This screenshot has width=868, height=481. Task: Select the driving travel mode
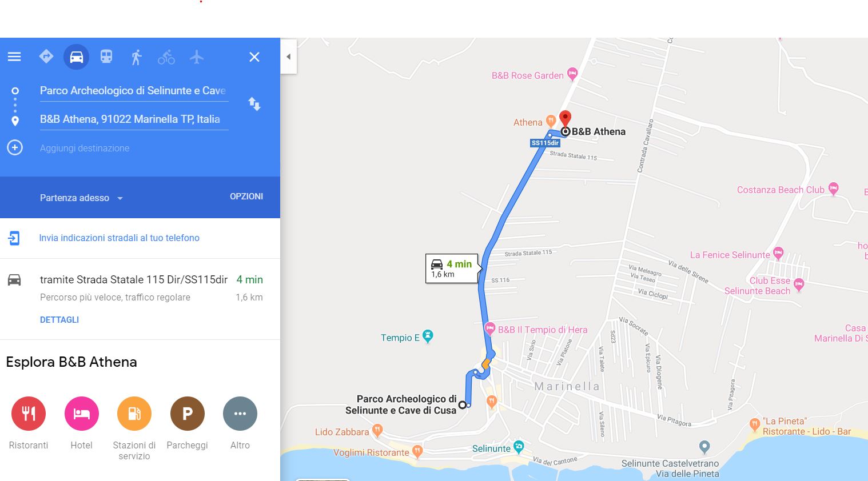[x=77, y=57]
